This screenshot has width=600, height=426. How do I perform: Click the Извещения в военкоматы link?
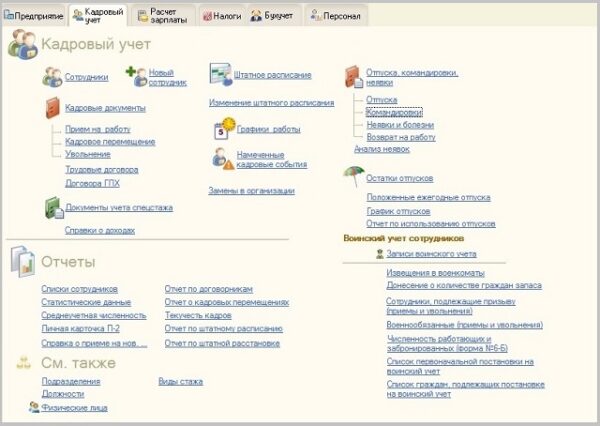click(435, 273)
